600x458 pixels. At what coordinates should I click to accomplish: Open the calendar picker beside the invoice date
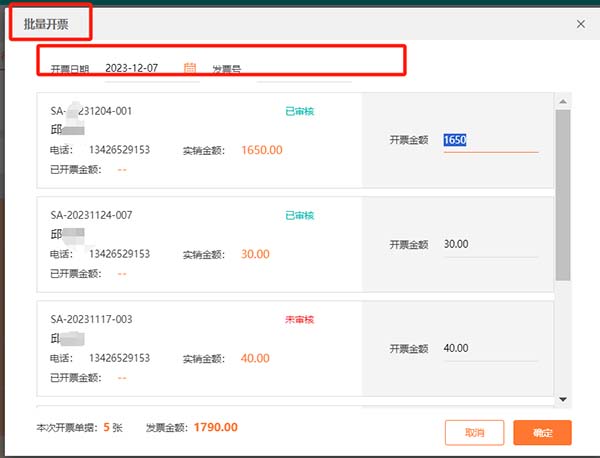(190, 68)
